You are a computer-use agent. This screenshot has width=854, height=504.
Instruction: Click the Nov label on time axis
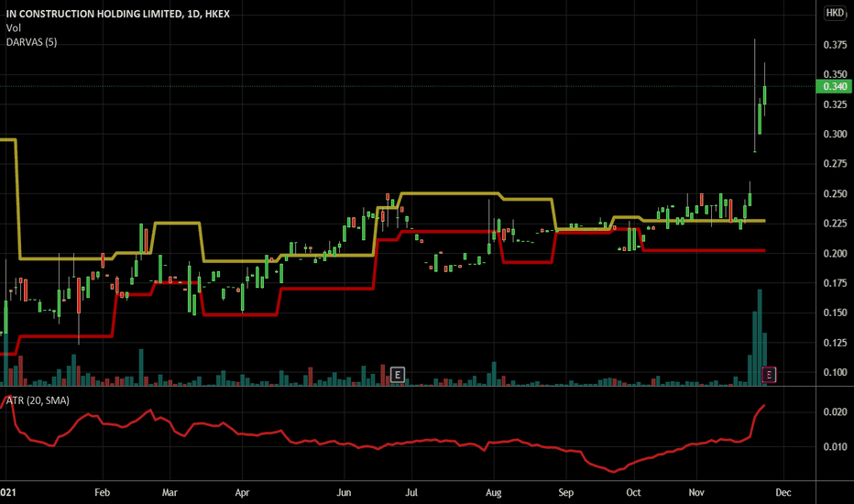point(696,493)
